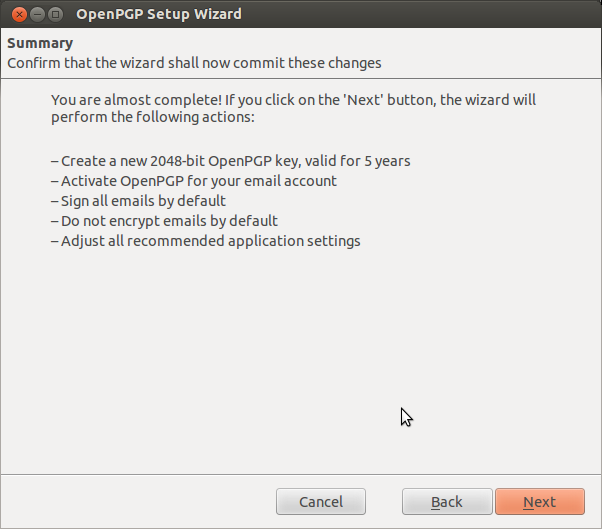The image size is (602, 529).
Task: Click 'Create a new 2048-bit OpenPGP key' line
Action: tap(230, 161)
